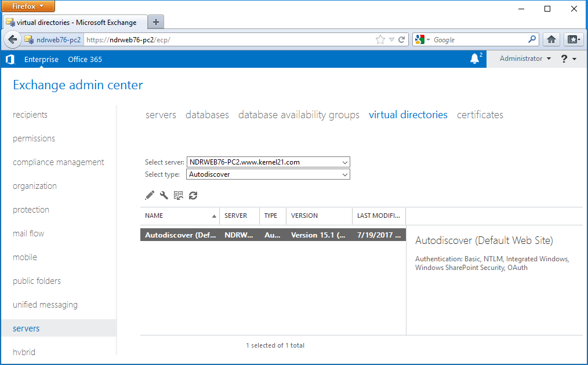Image resolution: width=588 pixels, height=365 pixels.
Task: Sort by NAME column header
Action: click(x=180, y=216)
